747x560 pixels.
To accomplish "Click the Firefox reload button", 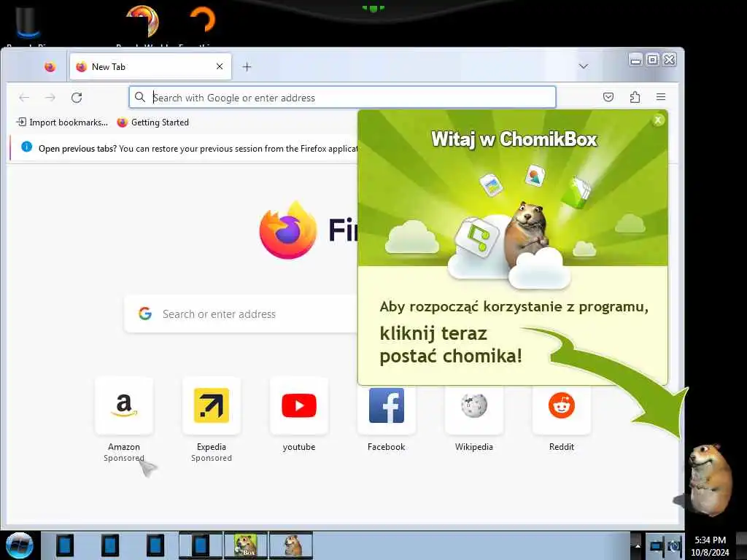I will tap(77, 98).
